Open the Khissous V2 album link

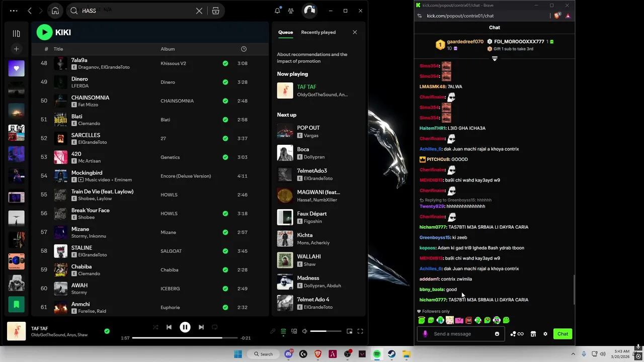coord(173,63)
